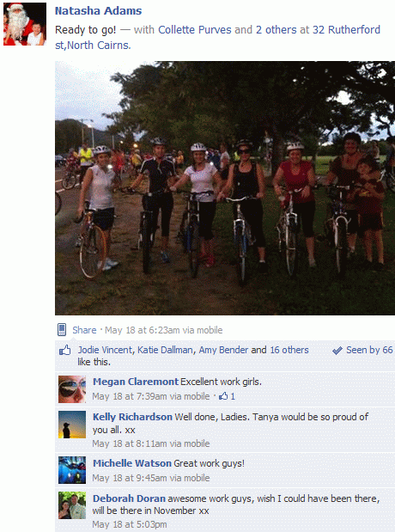Open Amy Bender's profile
Viewport: 395px width, 532px height.
click(223, 350)
